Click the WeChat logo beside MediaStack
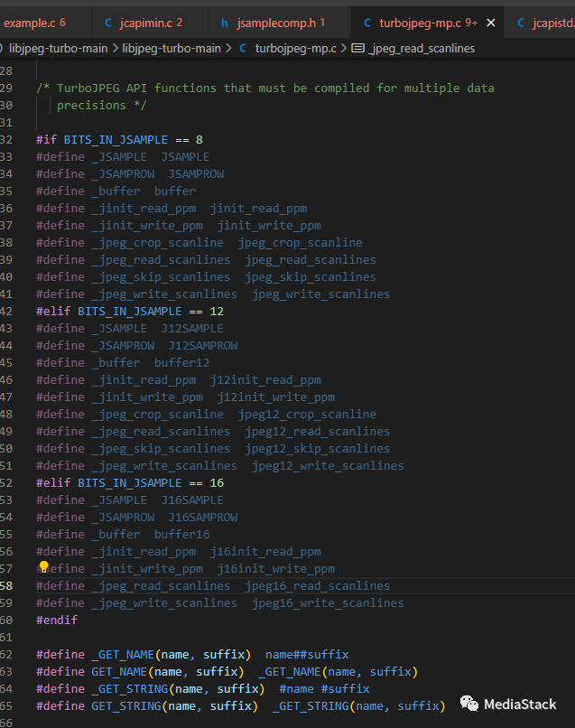Viewport: 575px width, 728px height. click(x=468, y=705)
